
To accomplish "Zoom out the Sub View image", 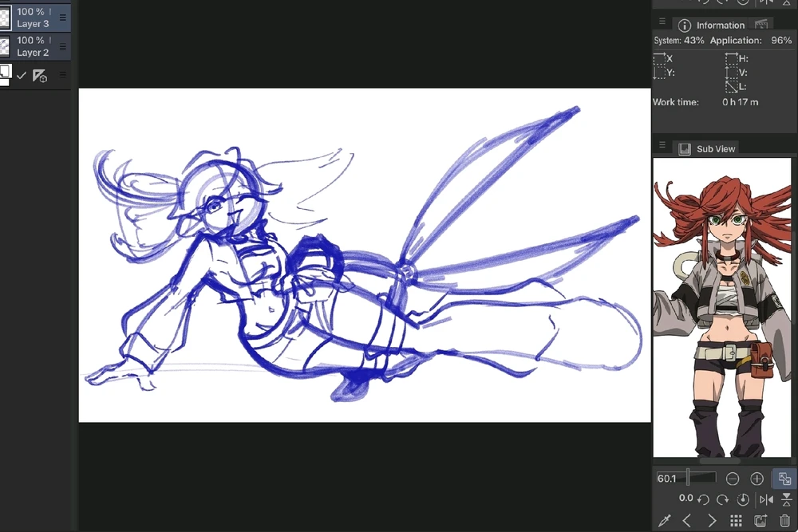I will [x=732, y=479].
